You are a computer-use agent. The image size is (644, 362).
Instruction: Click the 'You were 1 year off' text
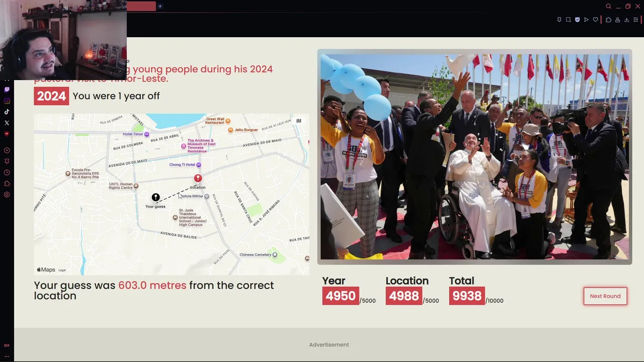click(116, 96)
